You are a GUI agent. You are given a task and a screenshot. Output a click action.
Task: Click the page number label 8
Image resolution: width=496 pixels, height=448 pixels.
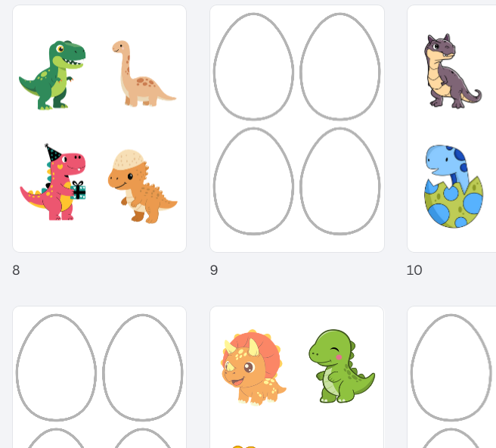(16, 270)
